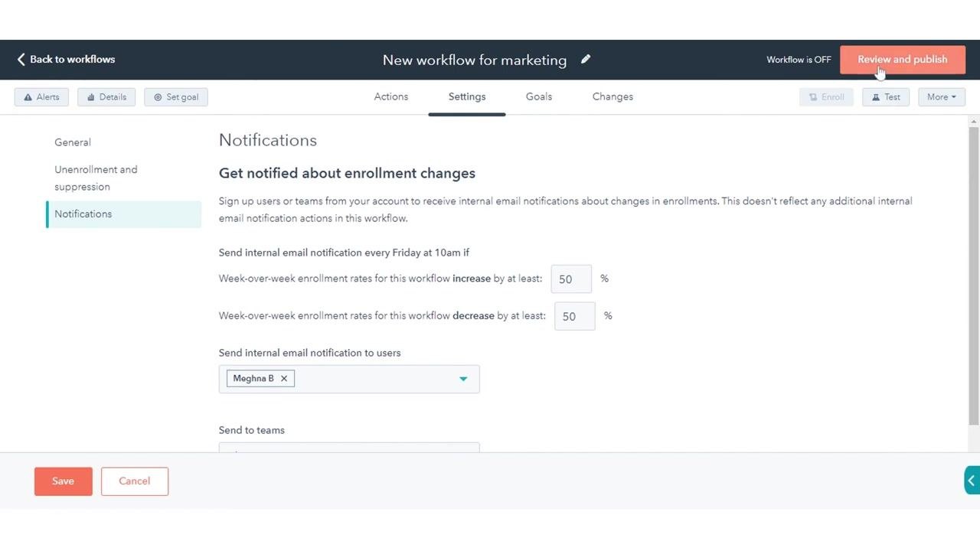Screen dimensions: 980x551
Task: Click 'Send internal email notification to users' label
Action: tap(310, 353)
